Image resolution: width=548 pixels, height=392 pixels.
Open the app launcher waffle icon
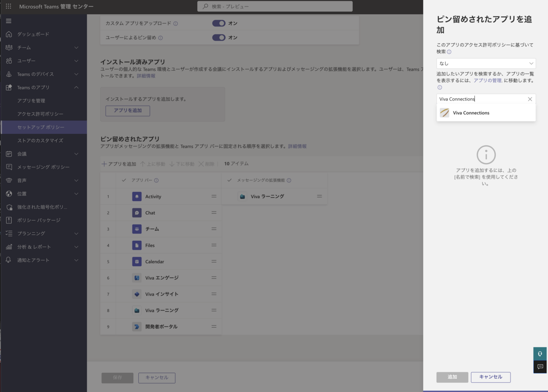pos(8,6)
